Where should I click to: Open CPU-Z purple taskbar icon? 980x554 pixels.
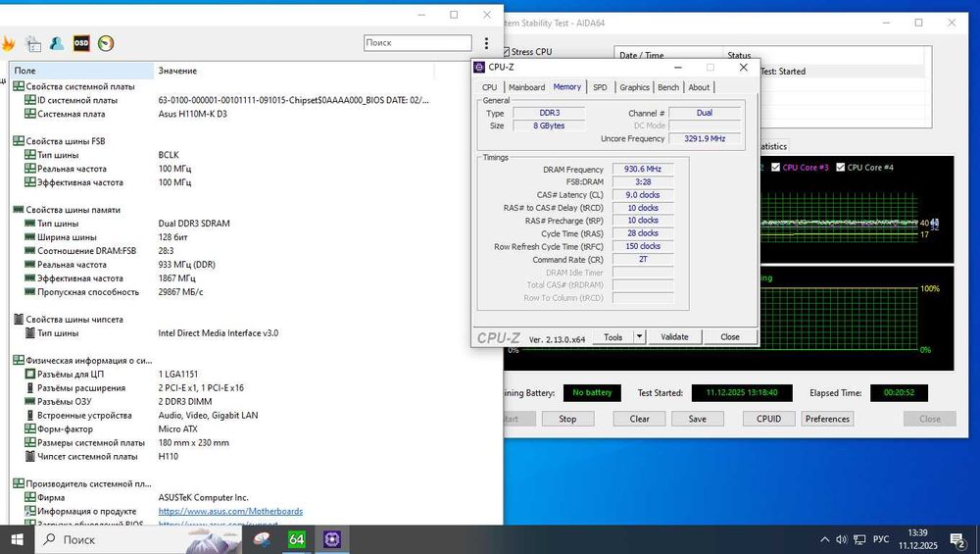tap(331, 539)
